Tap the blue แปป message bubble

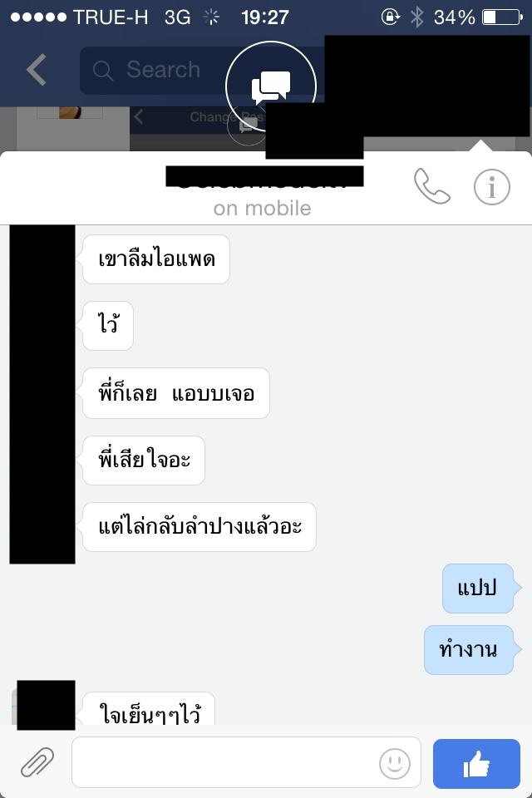478,589
